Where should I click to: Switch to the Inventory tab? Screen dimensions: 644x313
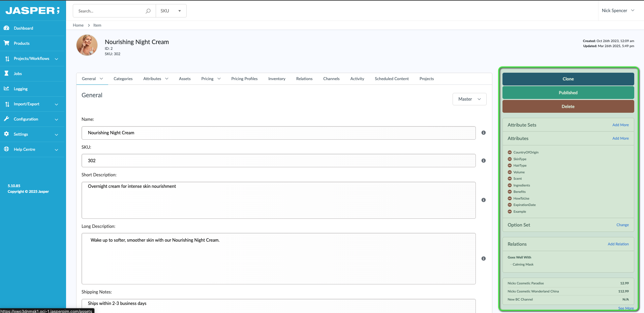tap(277, 79)
